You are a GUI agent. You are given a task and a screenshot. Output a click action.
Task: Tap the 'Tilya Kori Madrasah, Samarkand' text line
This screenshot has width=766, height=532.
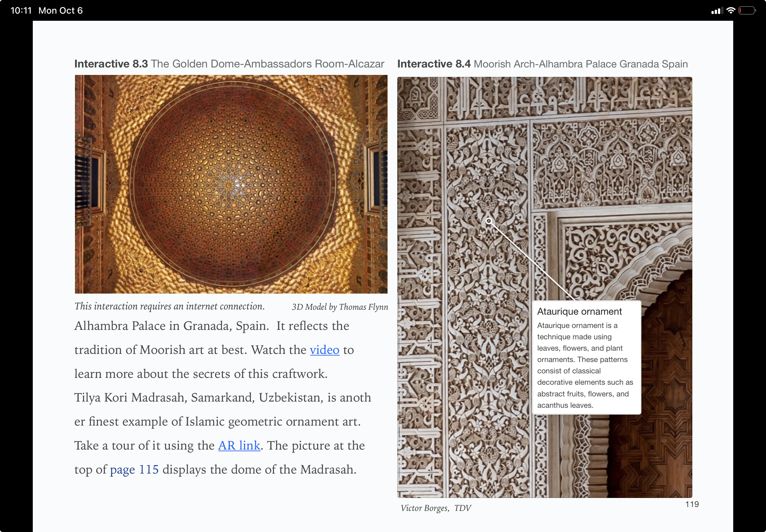(x=222, y=398)
